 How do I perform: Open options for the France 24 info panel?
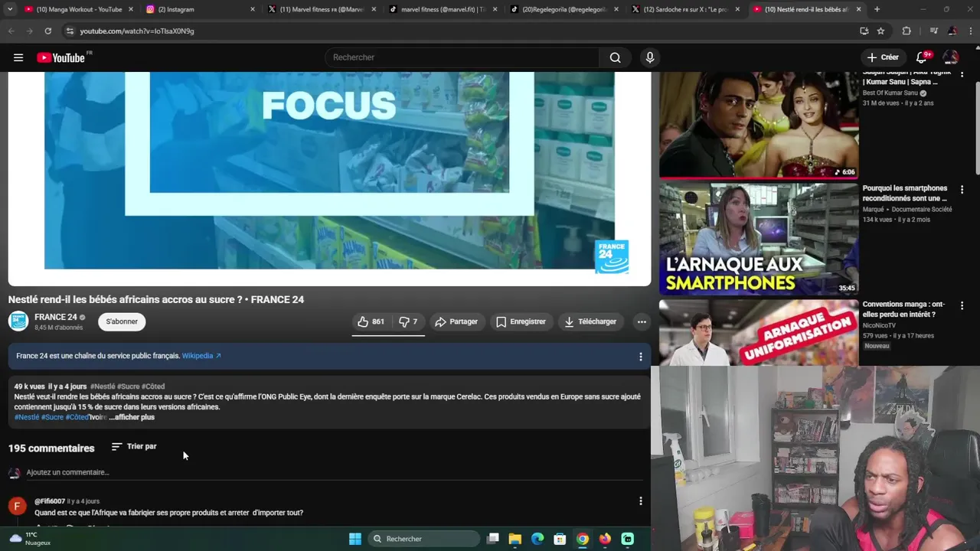(641, 357)
